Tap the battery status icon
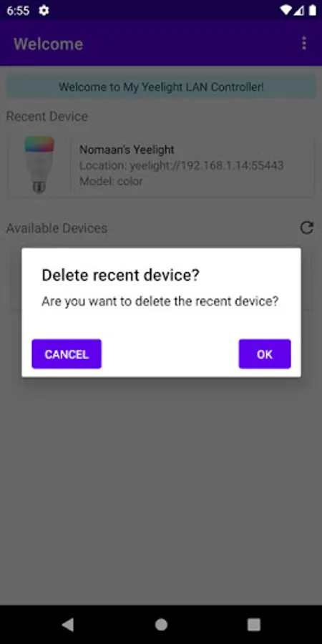This screenshot has height=644, width=322. (313, 10)
